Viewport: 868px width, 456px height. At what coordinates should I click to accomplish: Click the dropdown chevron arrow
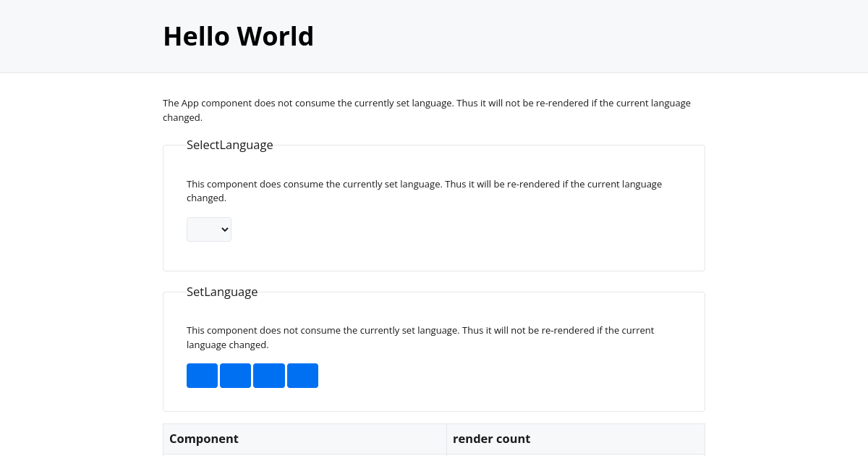pos(225,229)
